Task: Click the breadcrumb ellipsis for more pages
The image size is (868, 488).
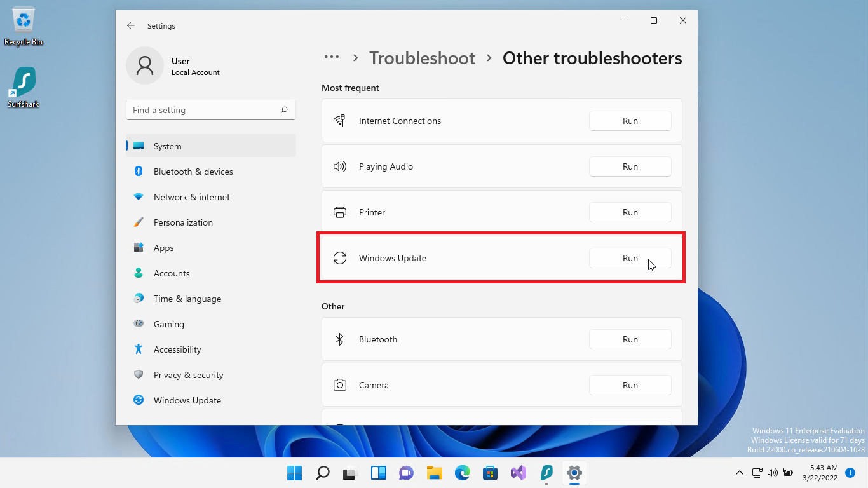Action: [332, 57]
